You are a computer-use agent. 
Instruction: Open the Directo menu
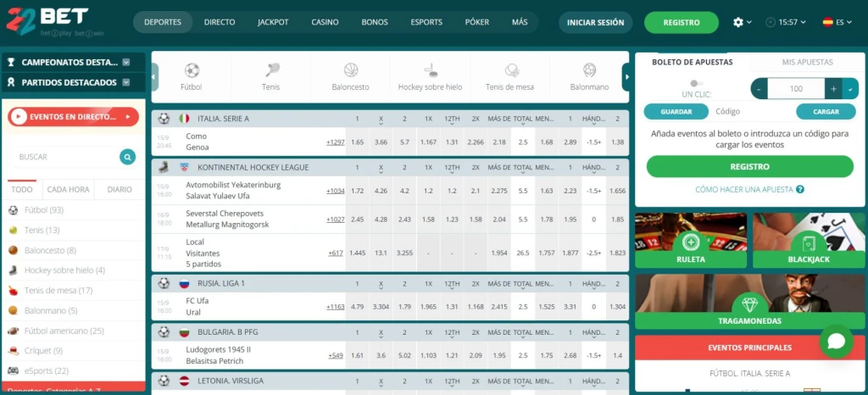(220, 22)
